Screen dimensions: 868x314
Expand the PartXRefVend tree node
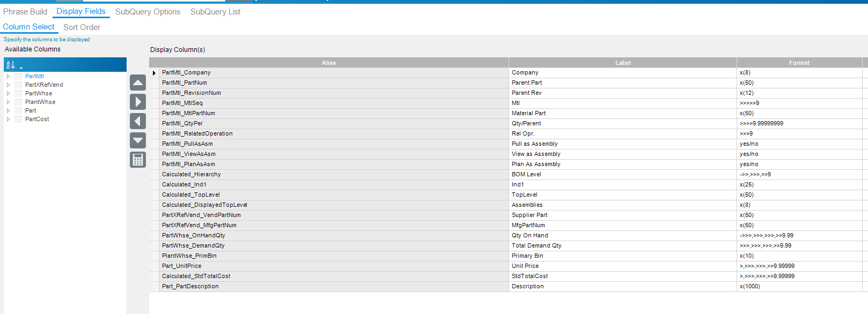coord(8,85)
